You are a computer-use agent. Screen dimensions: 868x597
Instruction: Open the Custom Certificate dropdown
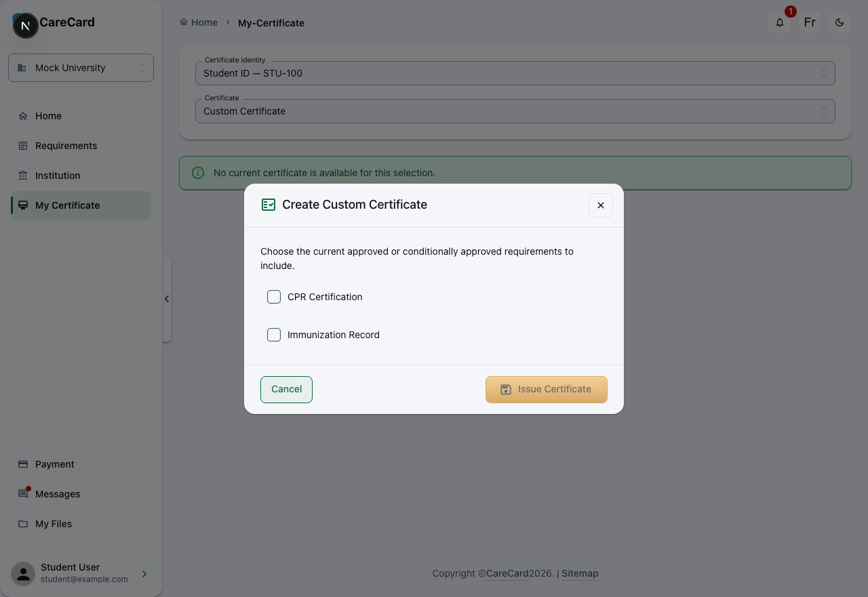[515, 111]
